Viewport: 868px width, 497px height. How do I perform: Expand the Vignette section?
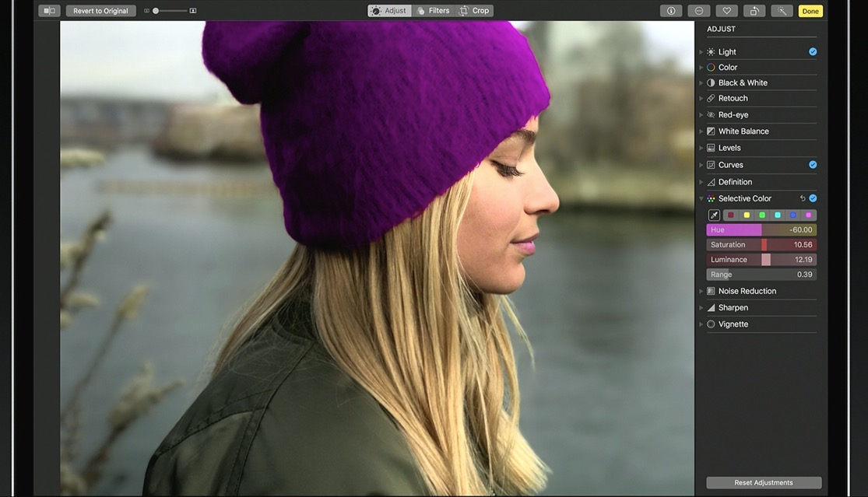[x=701, y=324]
